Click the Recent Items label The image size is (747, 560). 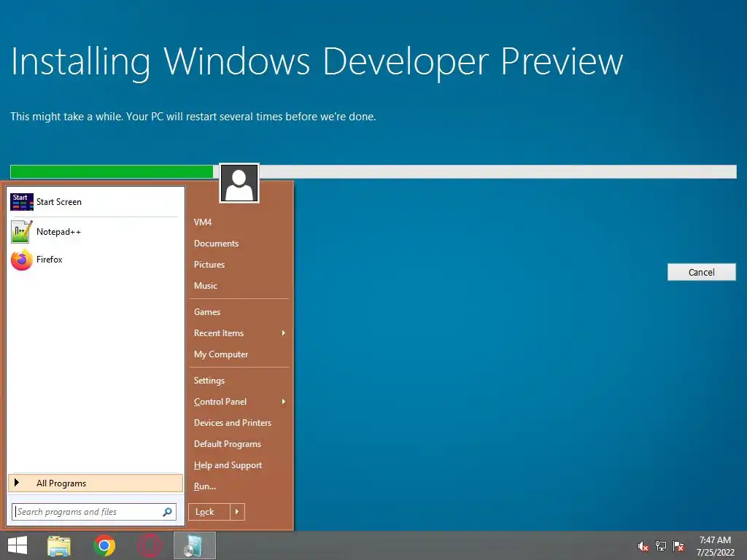coord(219,332)
